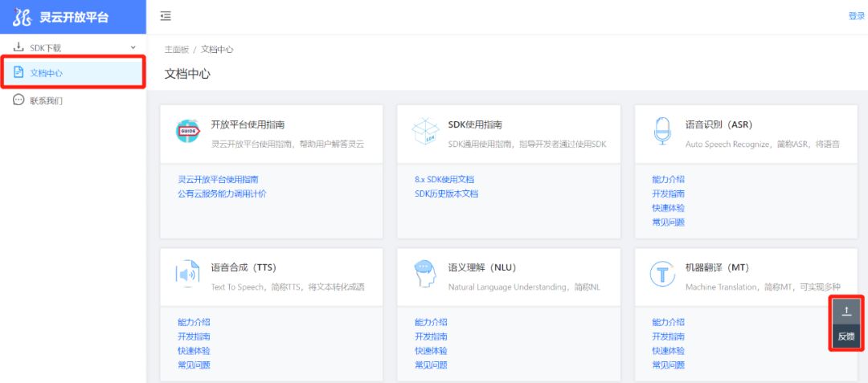Image resolution: width=868 pixels, height=383 pixels.
Task: Open 快速体验 under 语音合成 (TTS)
Action: pyautogui.click(x=194, y=351)
